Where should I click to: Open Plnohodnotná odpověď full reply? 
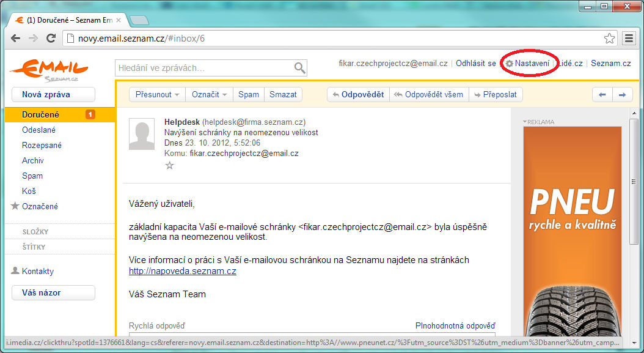click(x=455, y=326)
